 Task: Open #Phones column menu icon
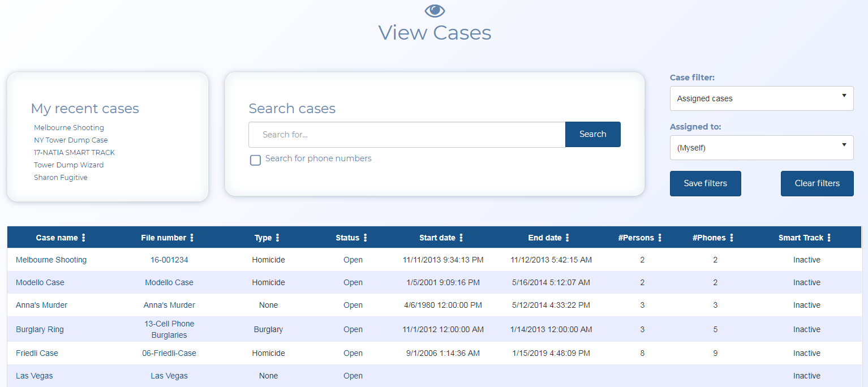pos(732,238)
